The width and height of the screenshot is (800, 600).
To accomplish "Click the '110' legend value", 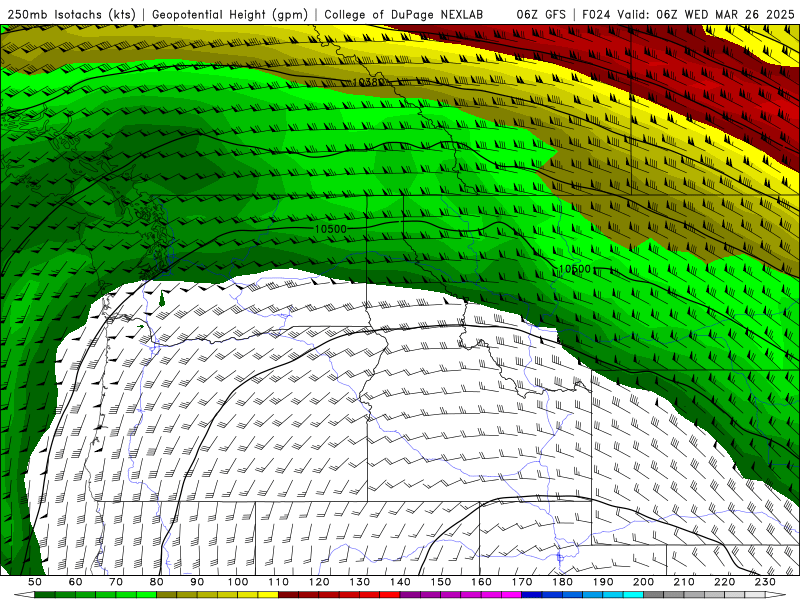I will point(279,582).
